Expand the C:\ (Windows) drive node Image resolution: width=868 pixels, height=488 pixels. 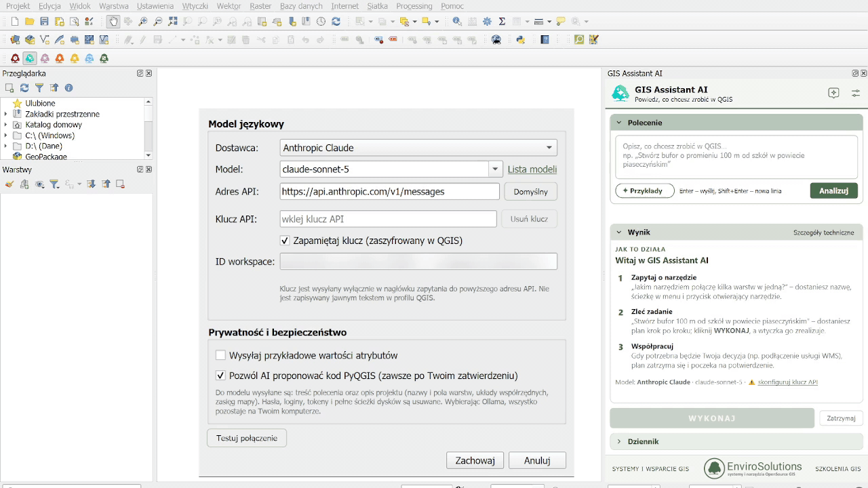6,136
